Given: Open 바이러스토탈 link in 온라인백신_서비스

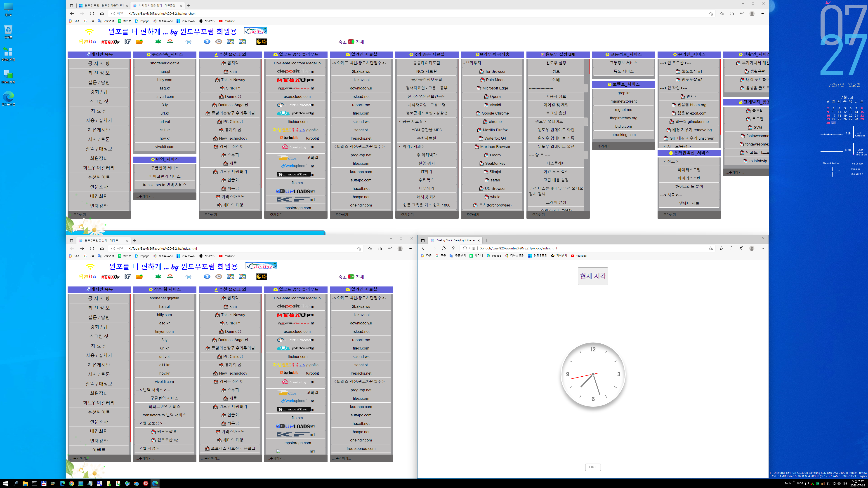Looking at the screenshot, I should [689, 170].
